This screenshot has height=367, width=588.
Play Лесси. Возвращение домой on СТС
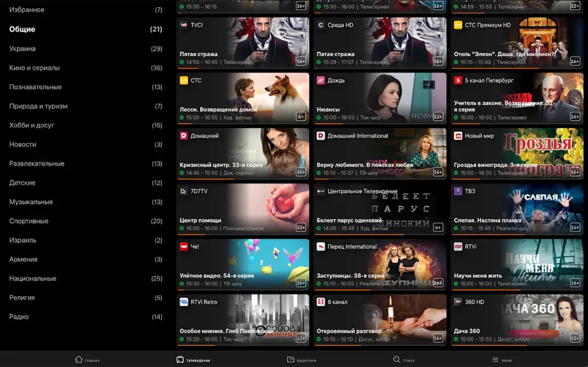(x=243, y=99)
